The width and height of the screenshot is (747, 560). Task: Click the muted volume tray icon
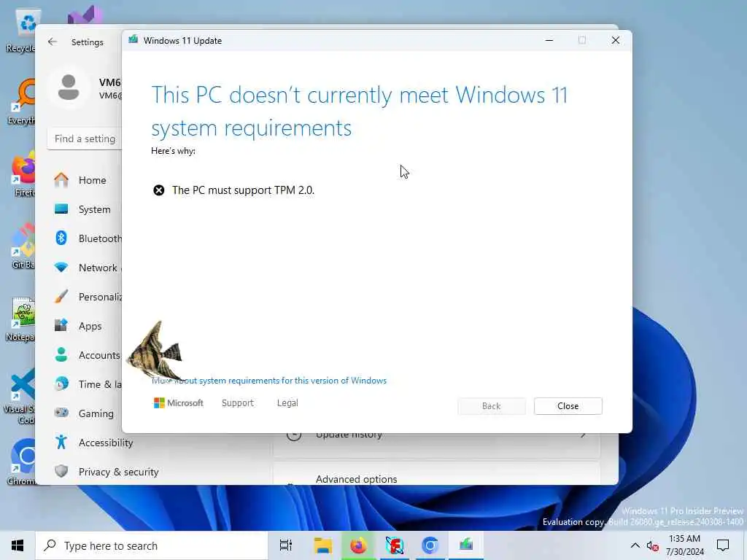653,545
